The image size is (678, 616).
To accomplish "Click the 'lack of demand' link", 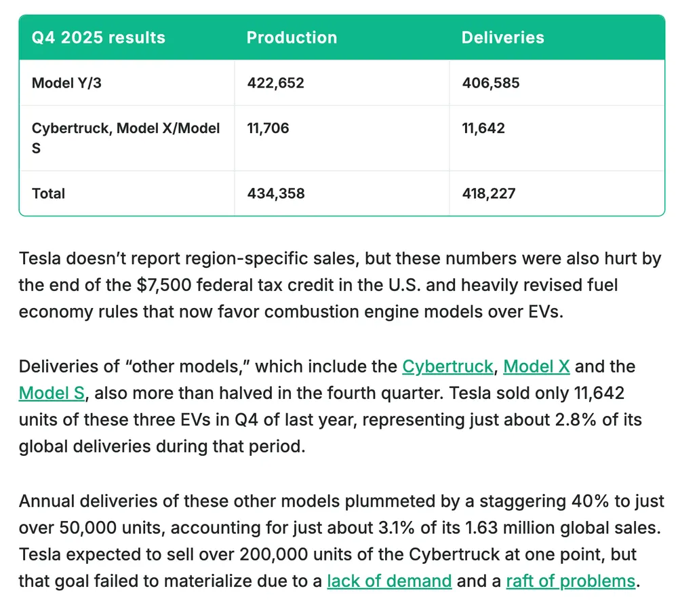I will 389,581.
